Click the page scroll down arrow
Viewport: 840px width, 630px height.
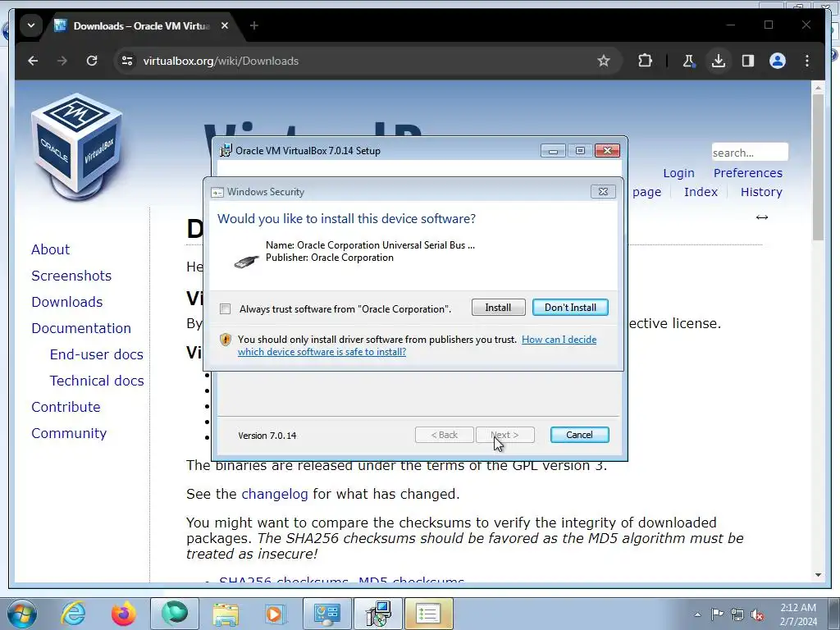pos(818,575)
